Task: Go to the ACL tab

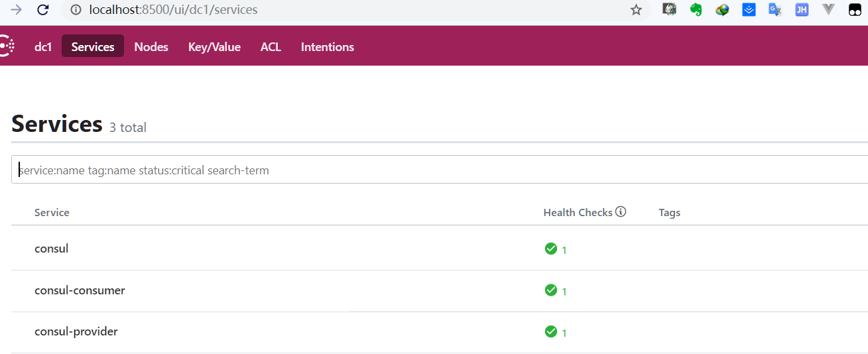Action: point(271,47)
